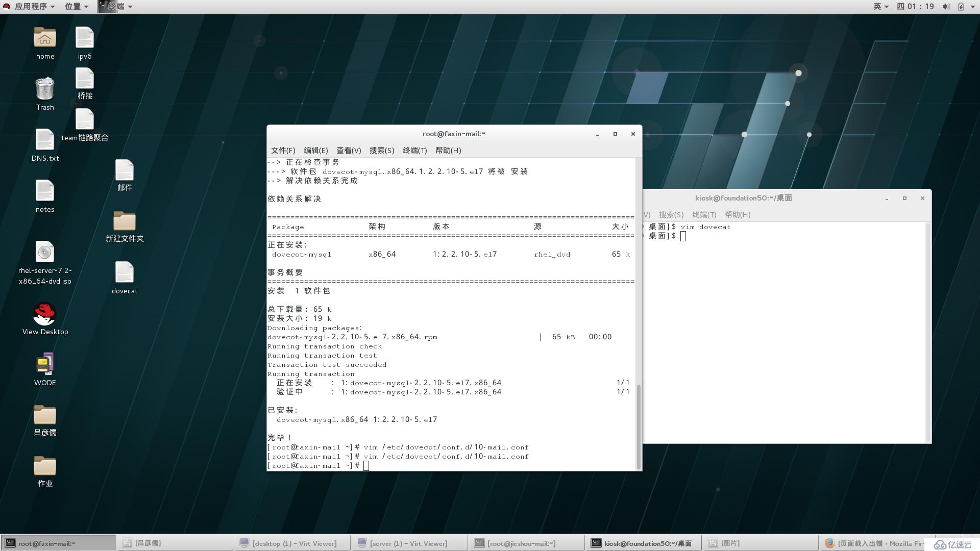Screen dimensions: 980x551
Task: Expand the 终端 terminal menu
Action: tap(414, 150)
